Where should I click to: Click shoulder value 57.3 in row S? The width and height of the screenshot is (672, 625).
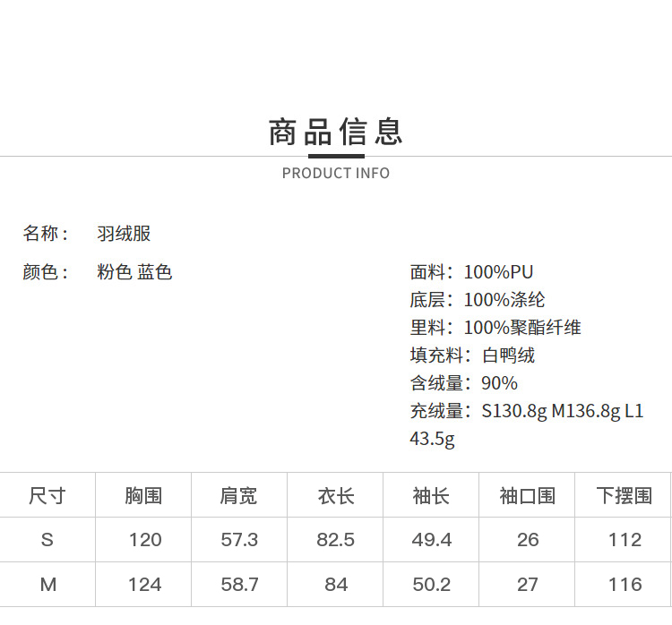[x=239, y=540]
